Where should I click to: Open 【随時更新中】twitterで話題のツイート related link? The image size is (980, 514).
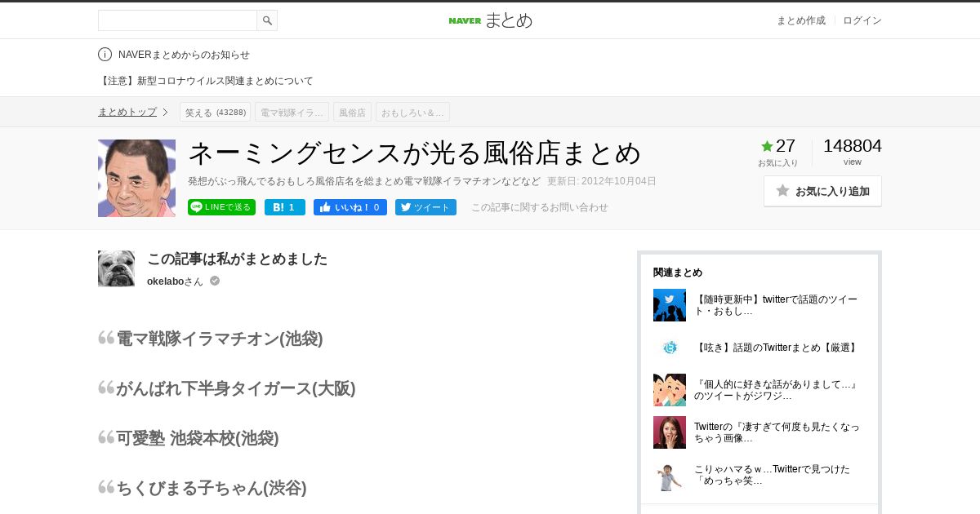click(x=776, y=305)
